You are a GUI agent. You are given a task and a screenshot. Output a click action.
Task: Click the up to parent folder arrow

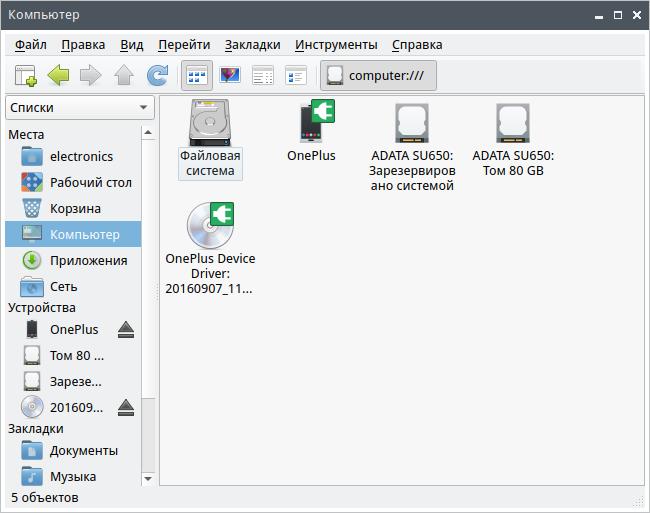(124, 75)
